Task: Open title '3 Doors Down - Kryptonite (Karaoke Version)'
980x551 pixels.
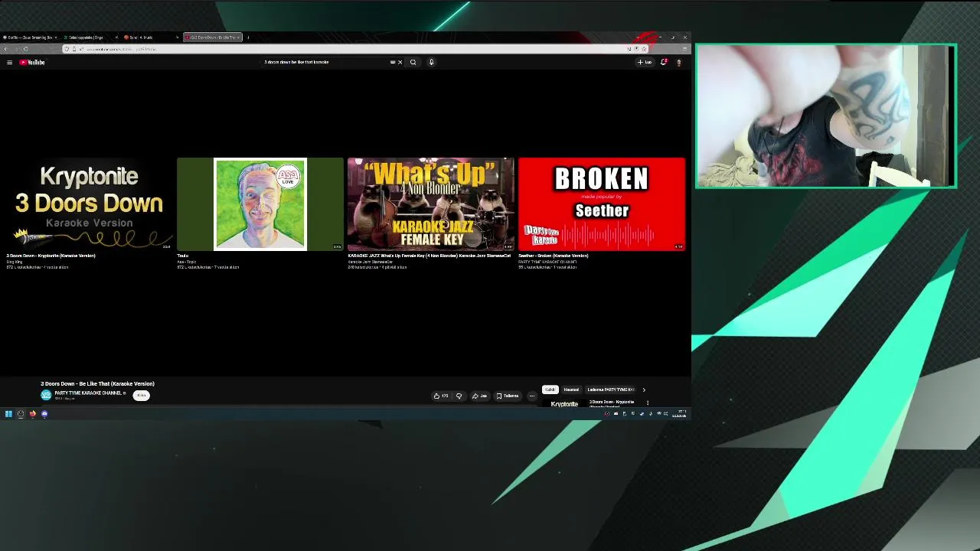Action: coord(51,256)
